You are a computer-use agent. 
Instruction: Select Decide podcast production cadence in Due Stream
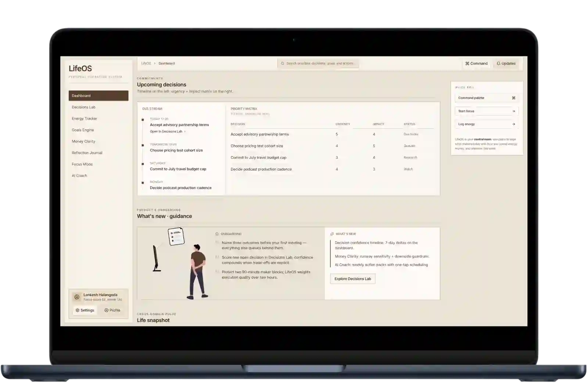pyautogui.click(x=181, y=188)
